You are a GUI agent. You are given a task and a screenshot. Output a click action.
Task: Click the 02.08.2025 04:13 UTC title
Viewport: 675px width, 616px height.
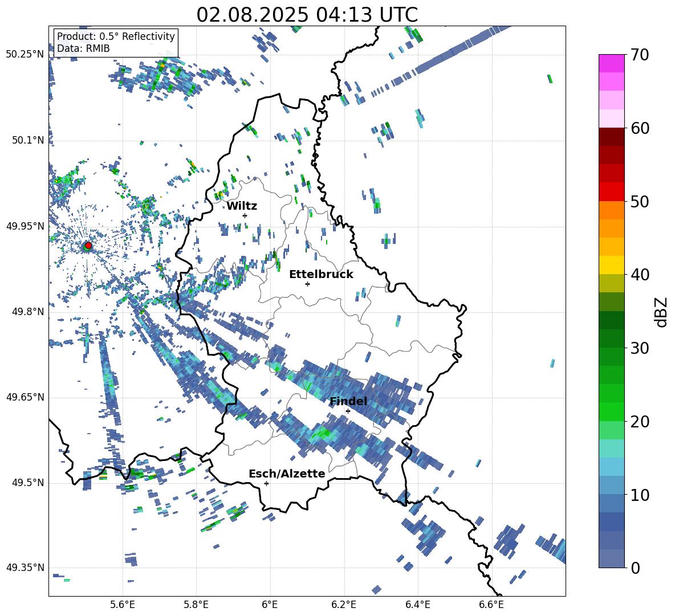pyautogui.click(x=307, y=15)
